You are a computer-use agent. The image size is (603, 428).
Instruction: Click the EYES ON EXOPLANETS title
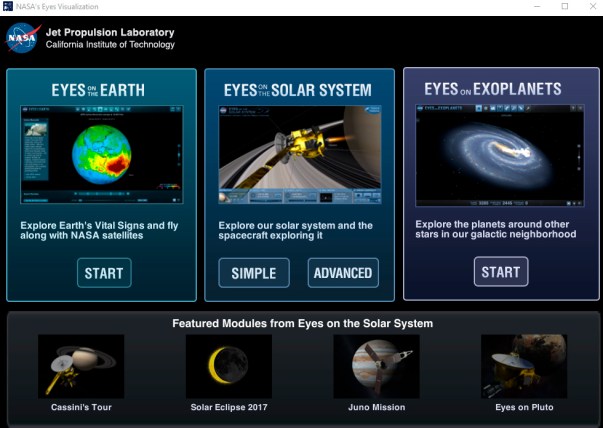click(x=493, y=89)
